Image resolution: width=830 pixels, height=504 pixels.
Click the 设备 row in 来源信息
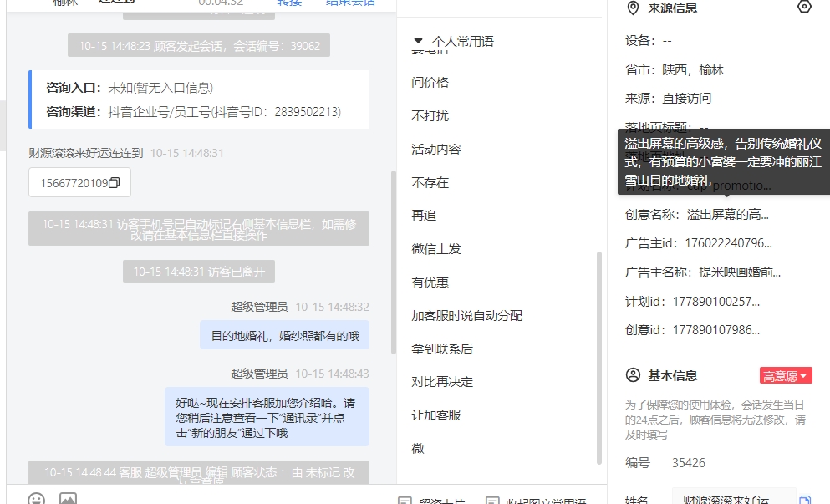(x=648, y=41)
